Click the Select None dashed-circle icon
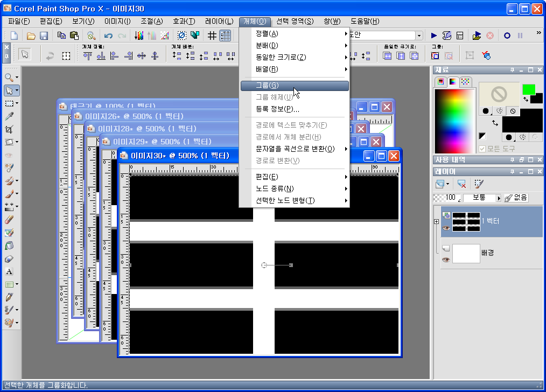Screen dimensions: 546x392 [182, 36]
